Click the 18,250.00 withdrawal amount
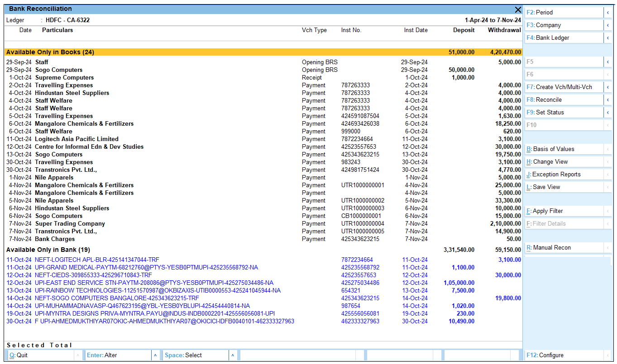The width and height of the screenshot is (617, 364). 508,124
